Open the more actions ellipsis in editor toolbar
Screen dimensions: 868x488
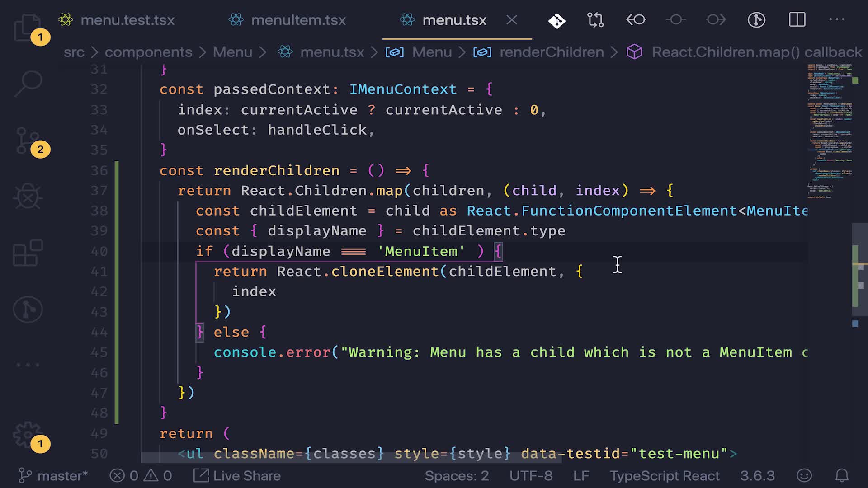pos(837,20)
